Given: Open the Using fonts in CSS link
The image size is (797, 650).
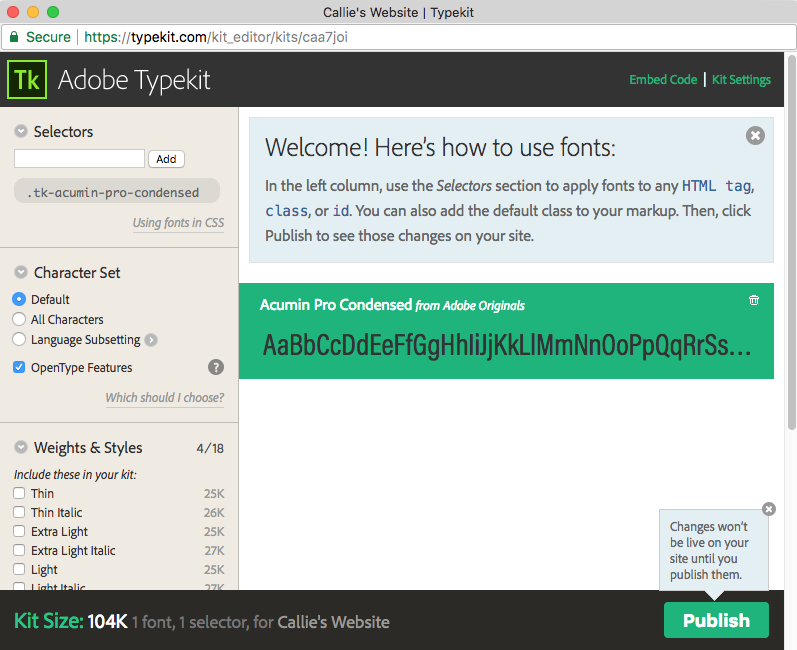Looking at the screenshot, I should point(178,223).
